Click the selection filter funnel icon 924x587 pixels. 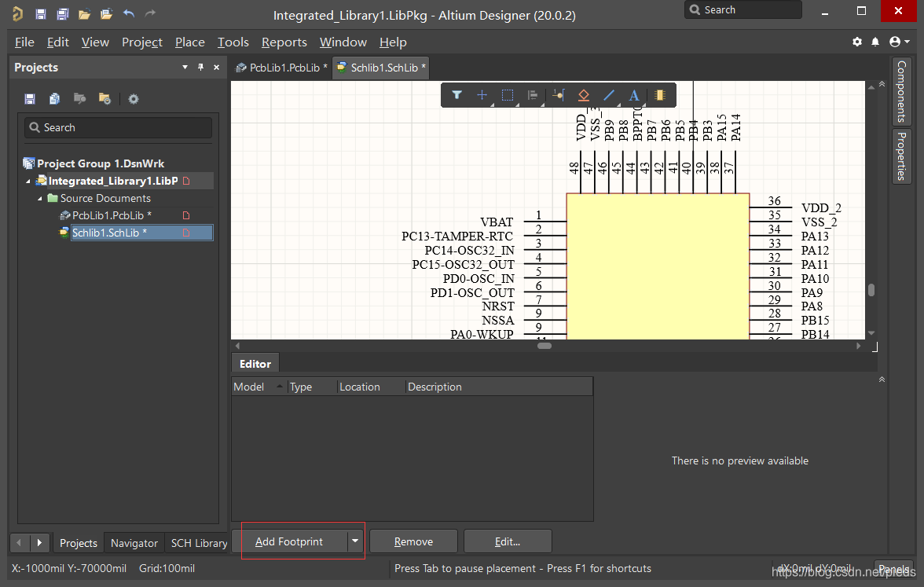pyautogui.click(x=456, y=95)
